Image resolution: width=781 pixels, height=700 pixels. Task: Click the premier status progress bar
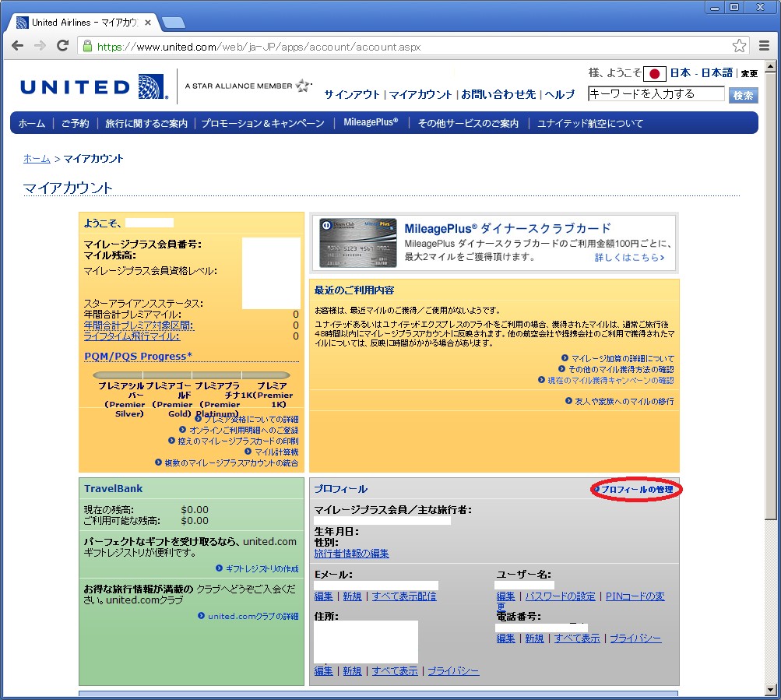coord(192,375)
